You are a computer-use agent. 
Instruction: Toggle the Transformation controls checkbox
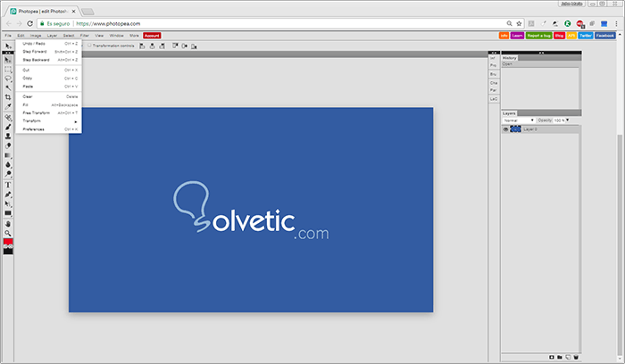[89, 45]
